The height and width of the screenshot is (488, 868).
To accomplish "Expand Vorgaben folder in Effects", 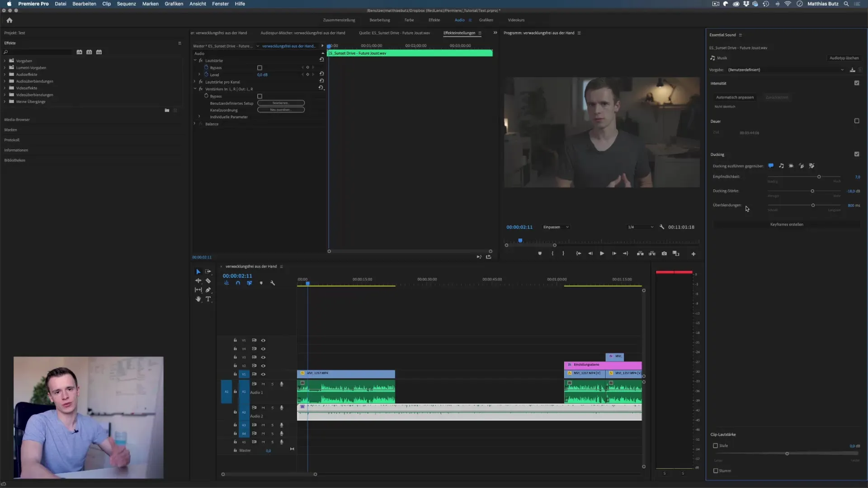I will [x=5, y=61].
